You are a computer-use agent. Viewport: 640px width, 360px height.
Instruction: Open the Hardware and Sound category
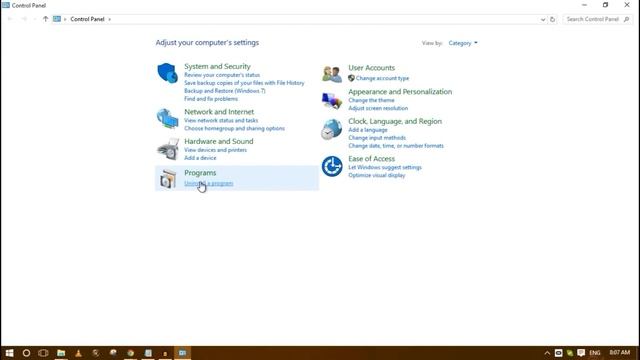[x=218, y=141]
